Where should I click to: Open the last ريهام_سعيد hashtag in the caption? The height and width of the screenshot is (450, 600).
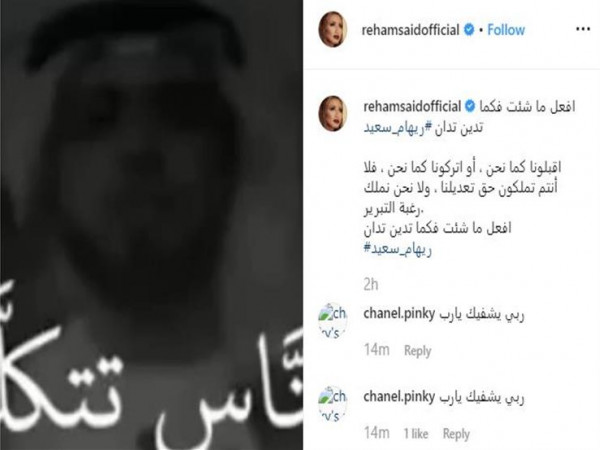pos(398,249)
